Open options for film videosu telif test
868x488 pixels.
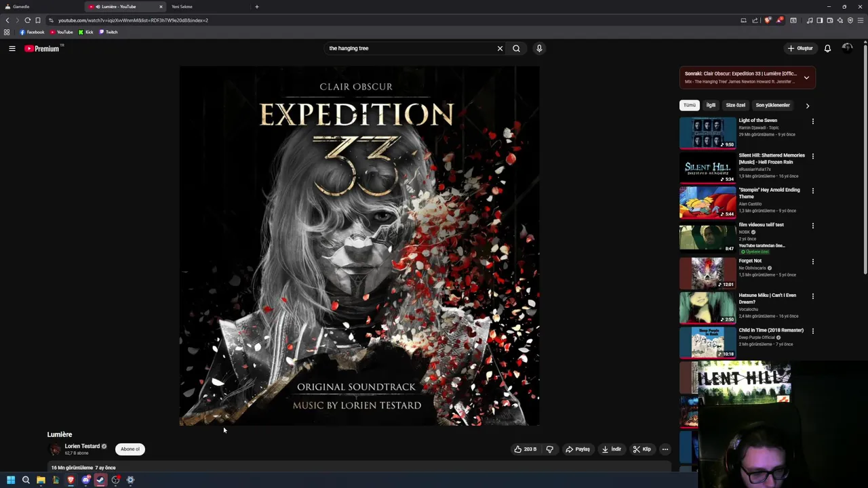812,226
